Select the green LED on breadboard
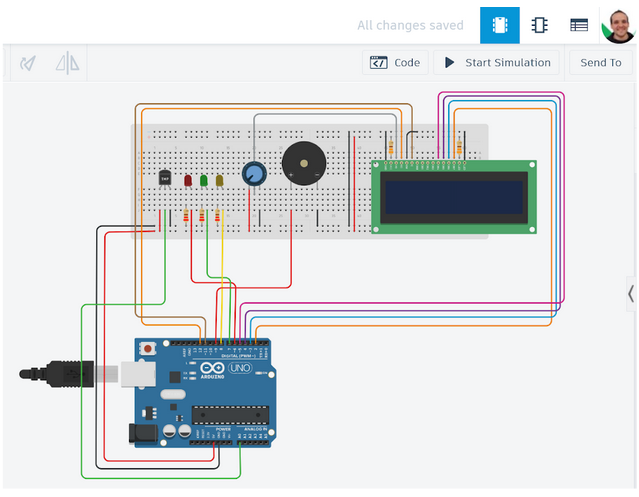 click(203, 181)
